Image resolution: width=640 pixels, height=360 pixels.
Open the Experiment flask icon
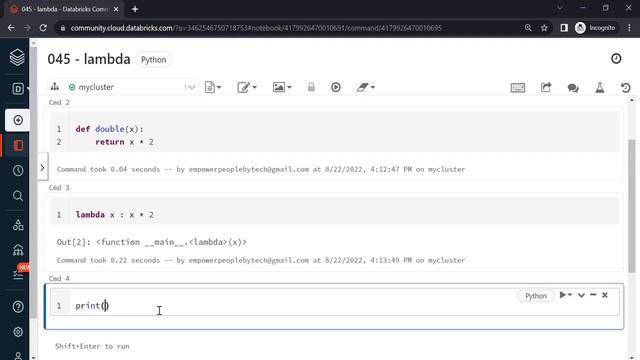600,87
